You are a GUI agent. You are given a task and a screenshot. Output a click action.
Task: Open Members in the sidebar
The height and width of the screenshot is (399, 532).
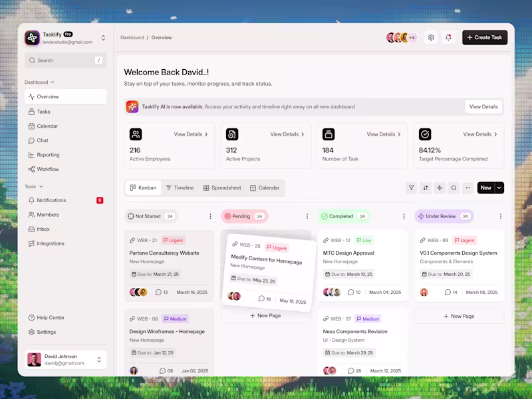(x=65, y=215)
